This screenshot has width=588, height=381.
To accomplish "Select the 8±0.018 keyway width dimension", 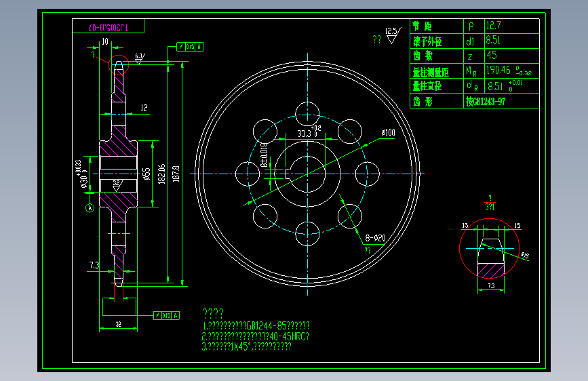I will [x=264, y=155].
